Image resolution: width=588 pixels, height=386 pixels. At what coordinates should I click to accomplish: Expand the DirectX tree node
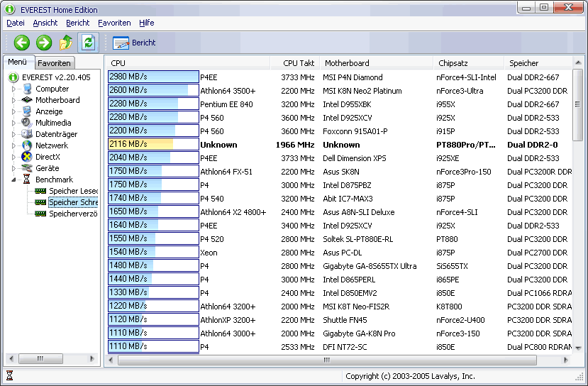(x=14, y=157)
